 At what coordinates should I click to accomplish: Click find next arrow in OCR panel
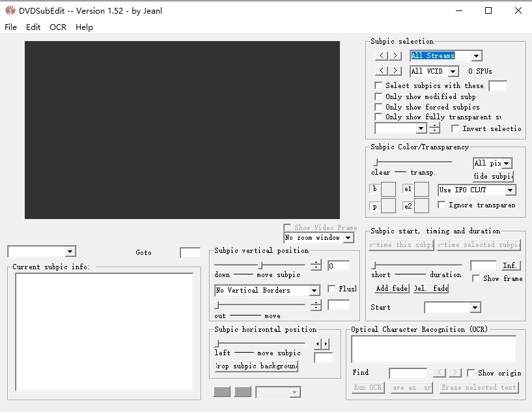click(x=455, y=373)
